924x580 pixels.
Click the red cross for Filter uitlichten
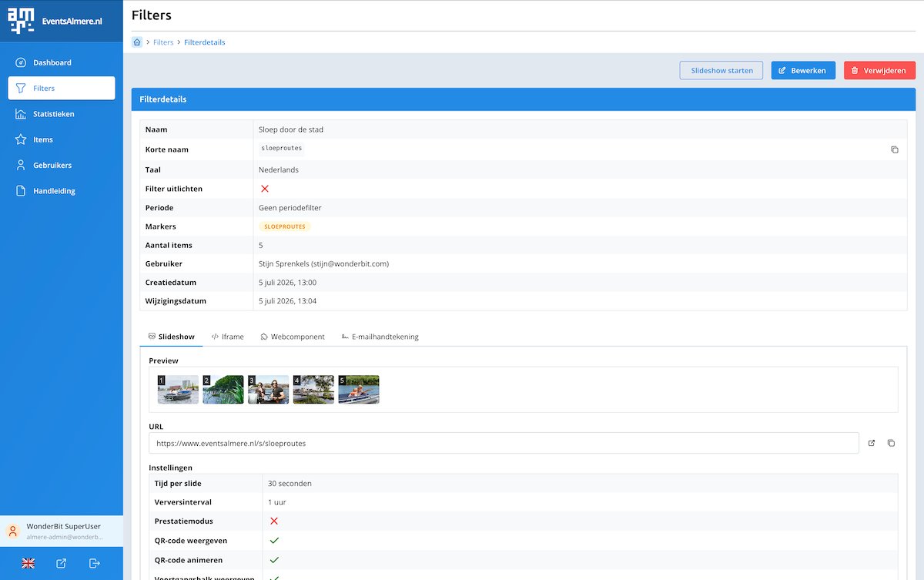pyautogui.click(x=265, y=189)
